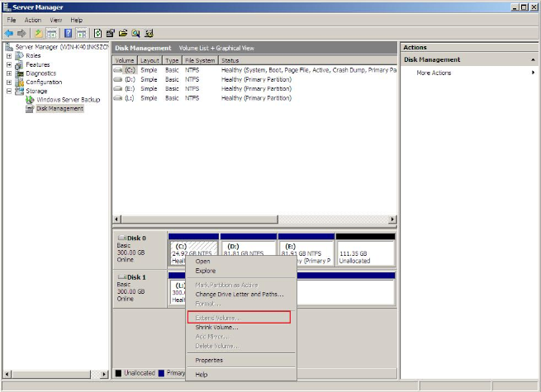Click the Disk 0 label box
The height and width of the screenshot is (392, 541).
(x=140, y=249)
